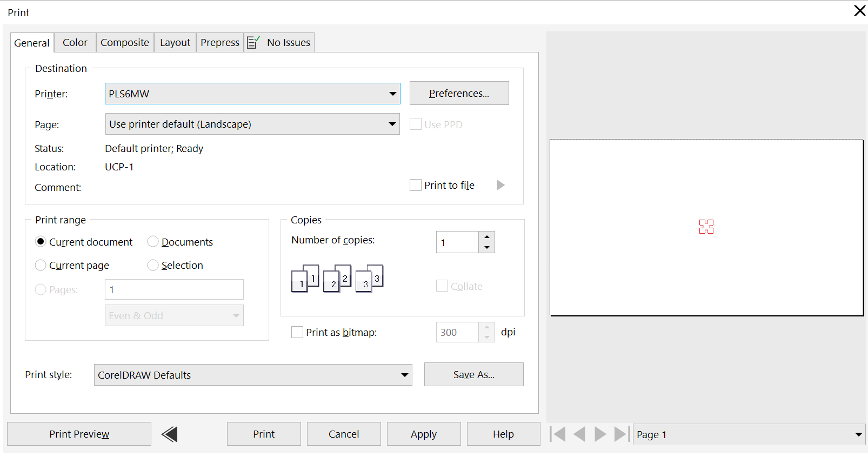Jump to last page in preview
Screen dimensions: 868x456
(x=622, y=434)
